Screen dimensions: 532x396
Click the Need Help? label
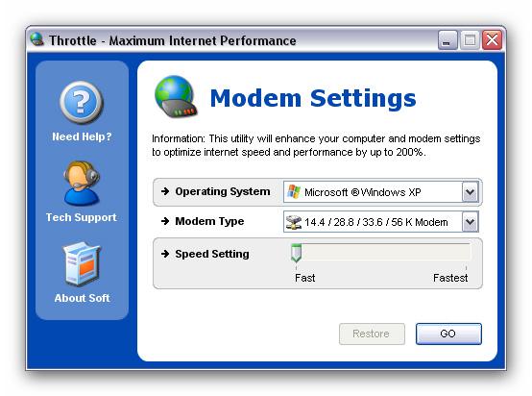point(82,136)
